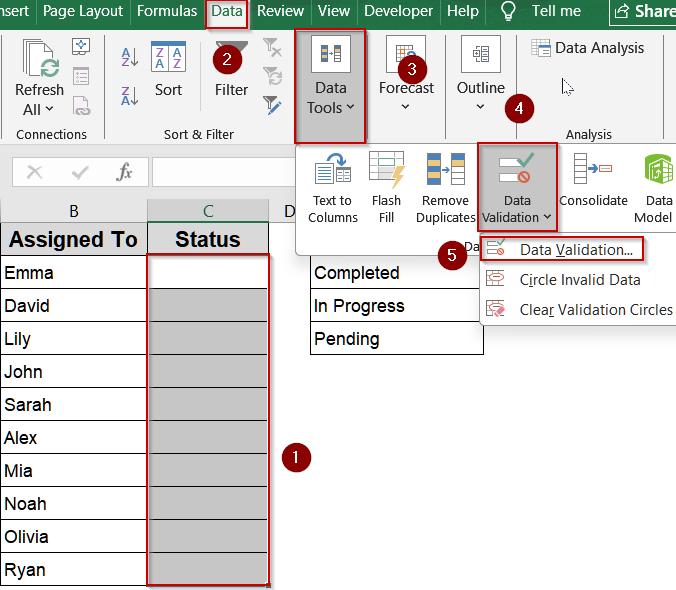Screen dimensions: 676x590
Task: Open the Review tab
Action: coord(280,11)
